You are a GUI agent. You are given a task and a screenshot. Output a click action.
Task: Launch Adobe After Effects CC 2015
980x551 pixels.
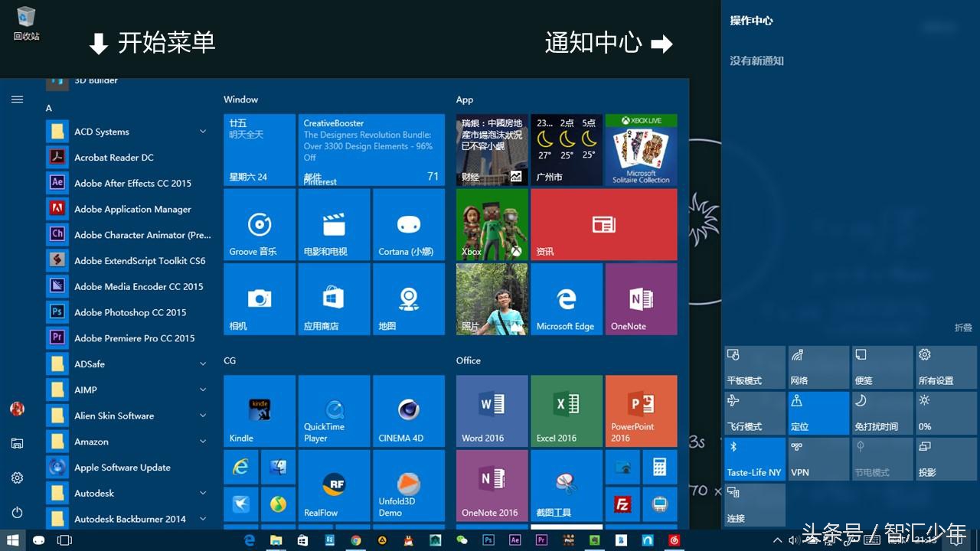click(128, 184)
